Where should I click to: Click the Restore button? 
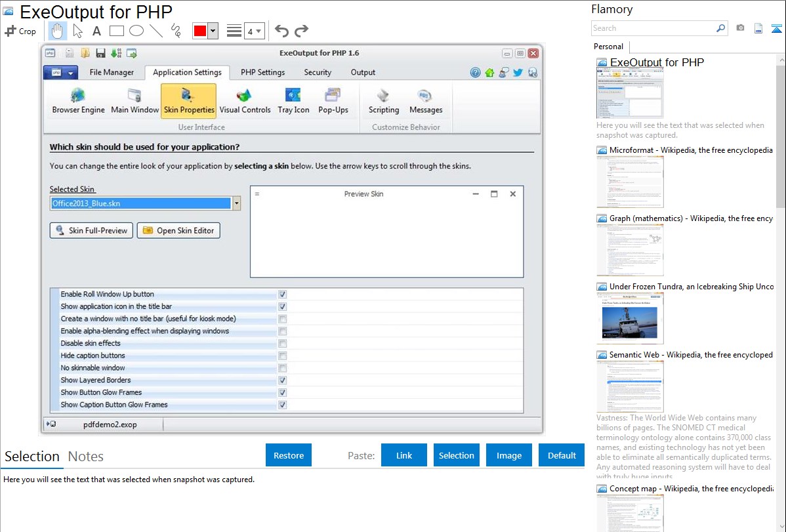point(289,455)
